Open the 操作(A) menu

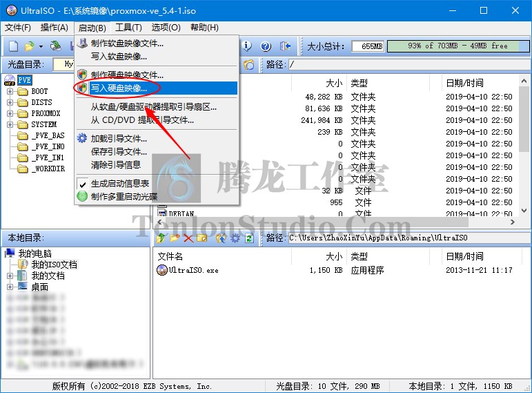pos(55,28)
